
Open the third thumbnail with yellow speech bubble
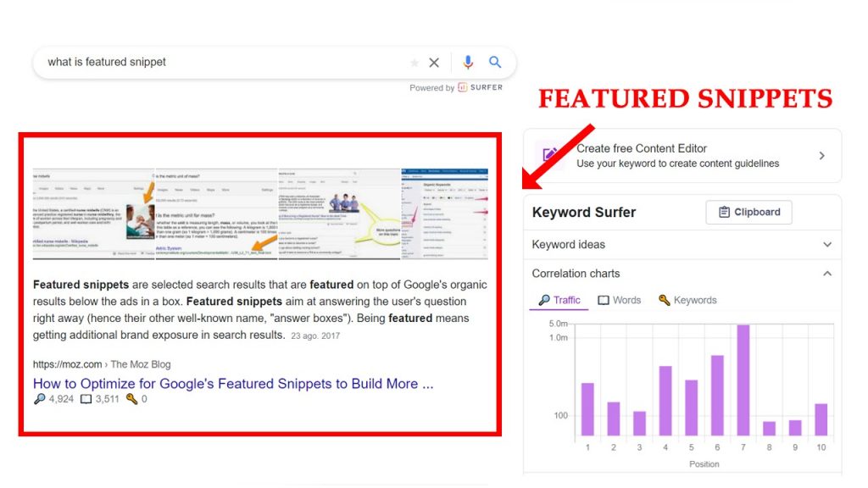pyautogui.click(x=339, y=214)
